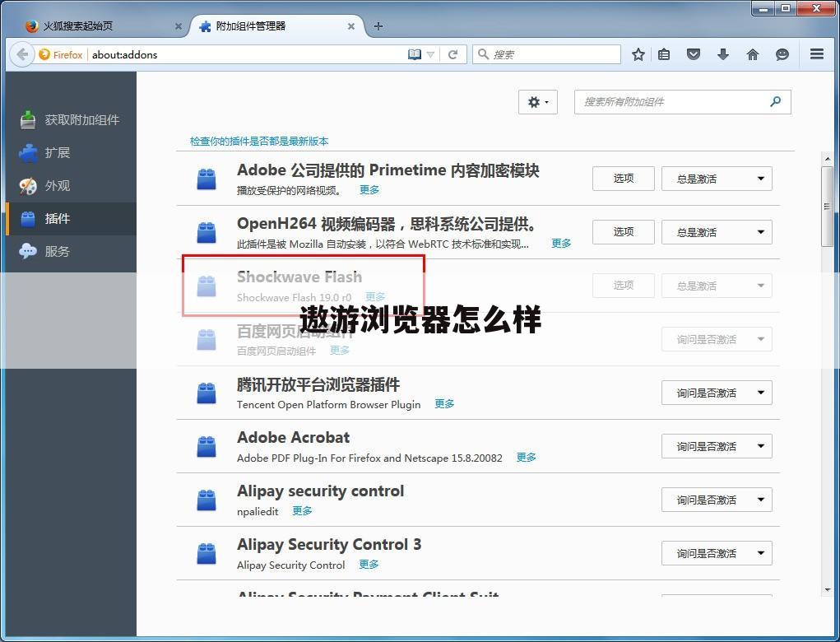840x642 pixels.
Task: Click 选项 button for OpenH264
Action: click(x=624, y=232)
